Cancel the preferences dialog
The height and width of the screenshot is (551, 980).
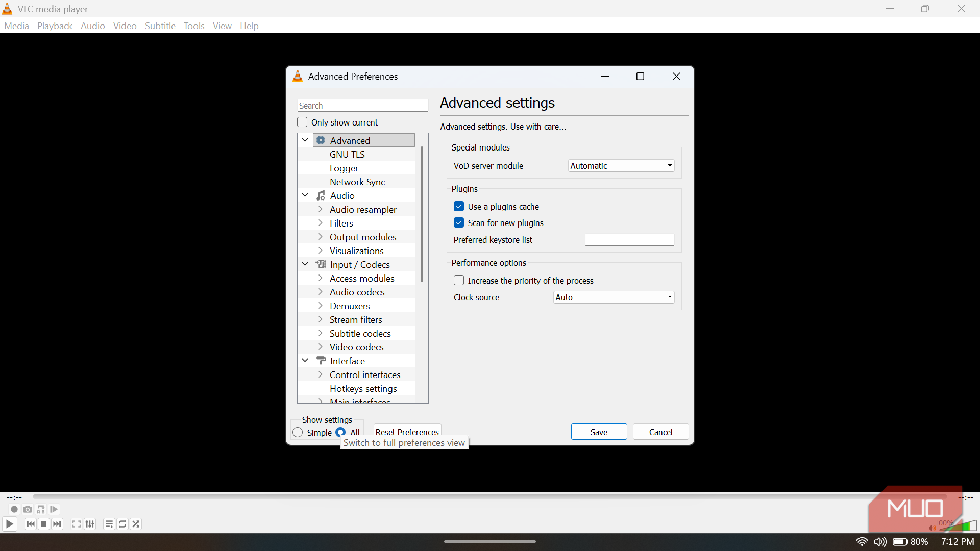coord(661,432)
